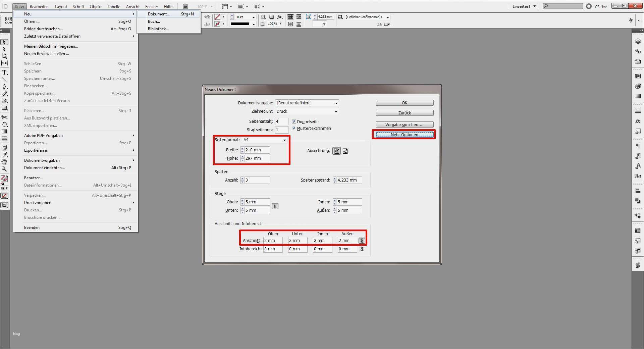Open the Seitenformat dropdown
This screenshot has width=644, height=349.
(284, 140)
